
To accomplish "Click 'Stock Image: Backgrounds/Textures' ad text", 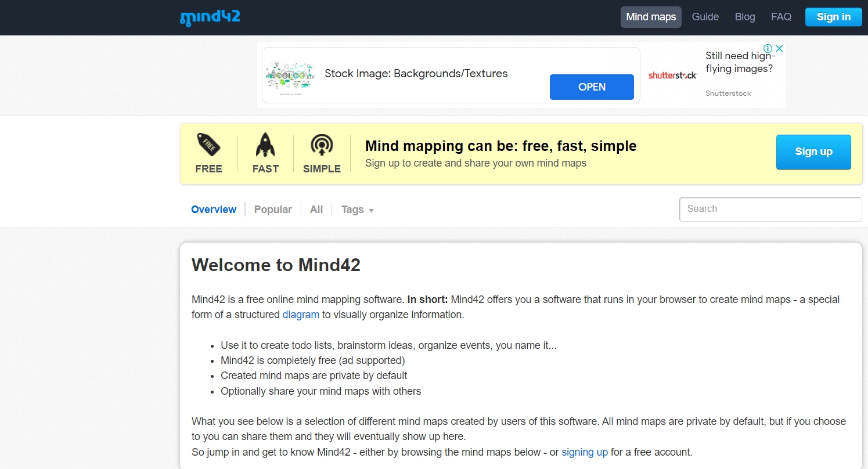I will pos(416,74).
